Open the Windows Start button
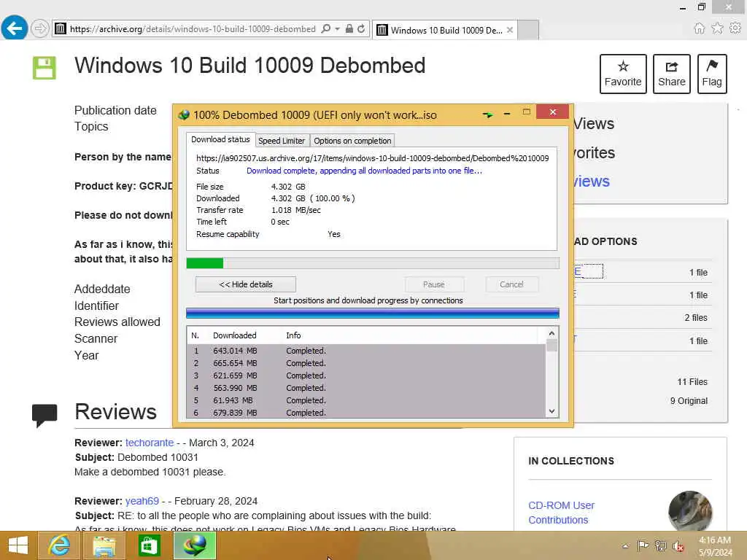The height and width of the screenshot is (560, 747). pyautogui.click(x=18, y=545)
